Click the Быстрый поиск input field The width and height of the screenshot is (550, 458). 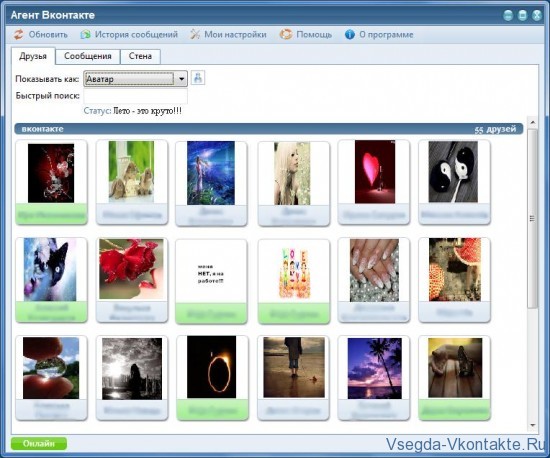pyautogui.click(x=135, y=96)
